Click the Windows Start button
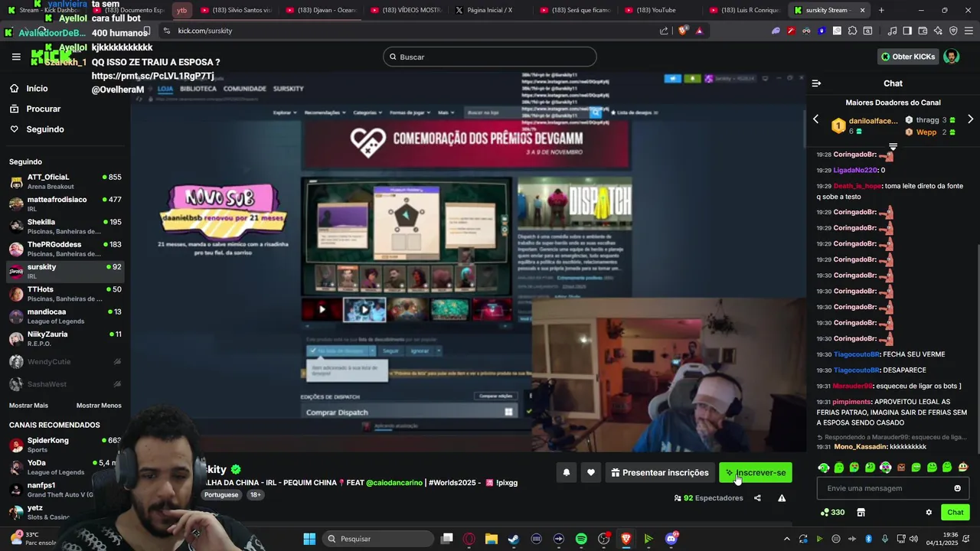This screenshot has width=980, height=551. [309, 539]
